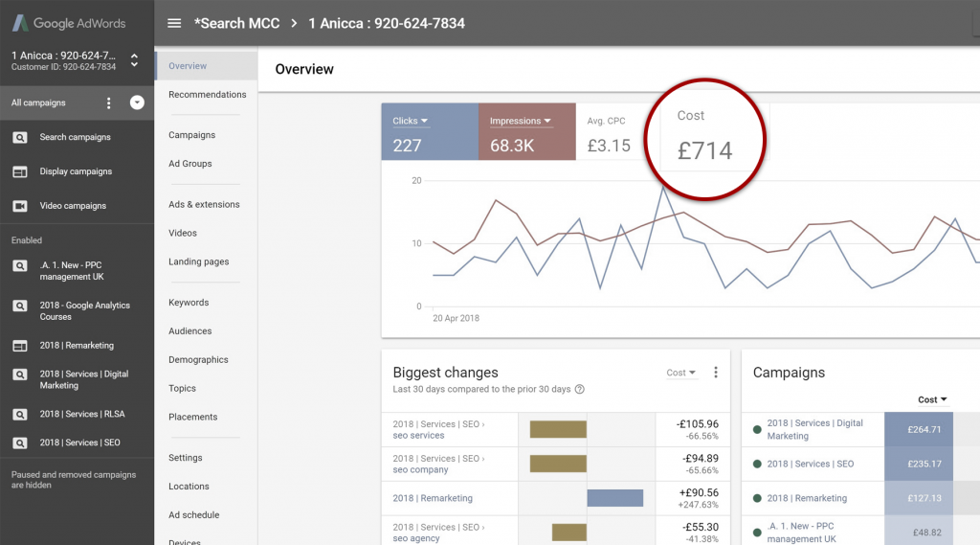Open Cost dropdown in Biggest changes card
The image size is (980, 545).
tap(681, 373)
